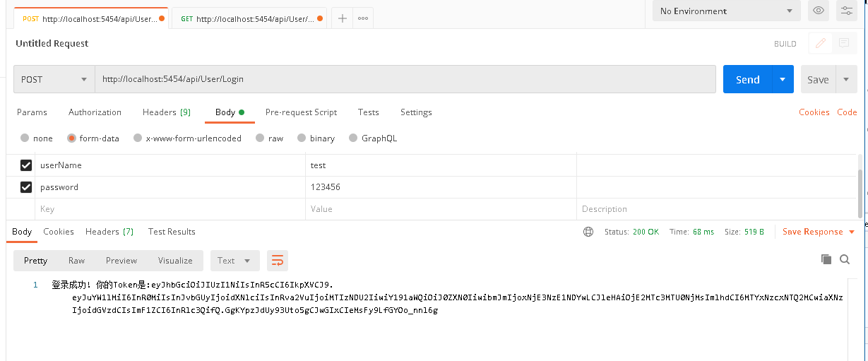The width and height of the screenshot is (868, 361).
Task: Open the manage environments settings icon
Action: [x=846, y=11]
